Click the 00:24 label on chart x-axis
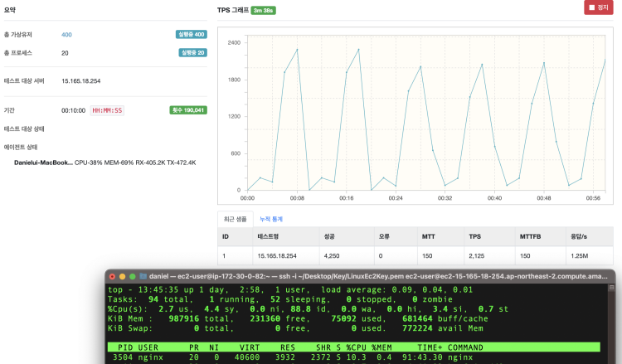622x364 pixels. (x=396, y=198)
